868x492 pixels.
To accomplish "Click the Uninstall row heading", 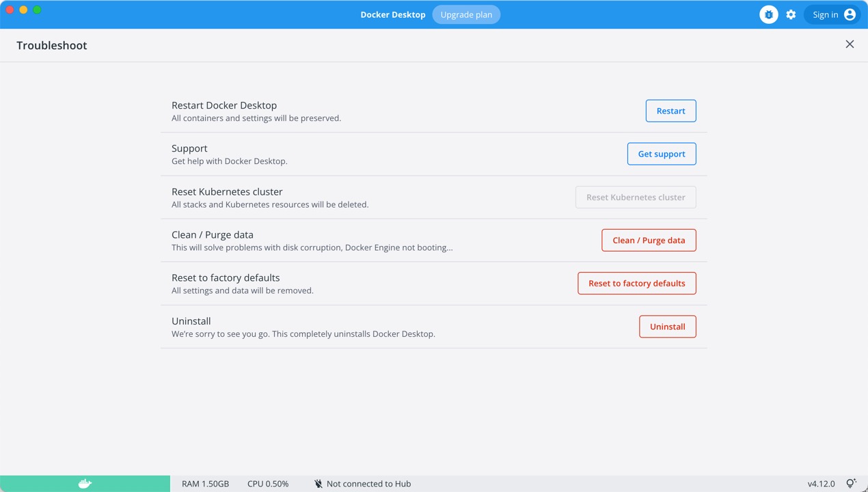I will click(191, 320).
